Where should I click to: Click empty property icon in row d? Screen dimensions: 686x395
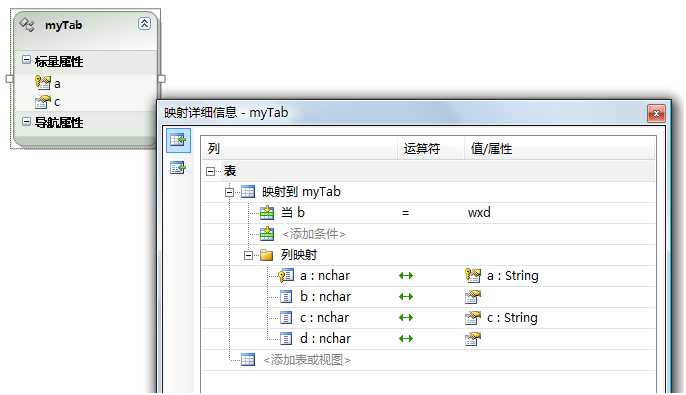coord(472,339)
